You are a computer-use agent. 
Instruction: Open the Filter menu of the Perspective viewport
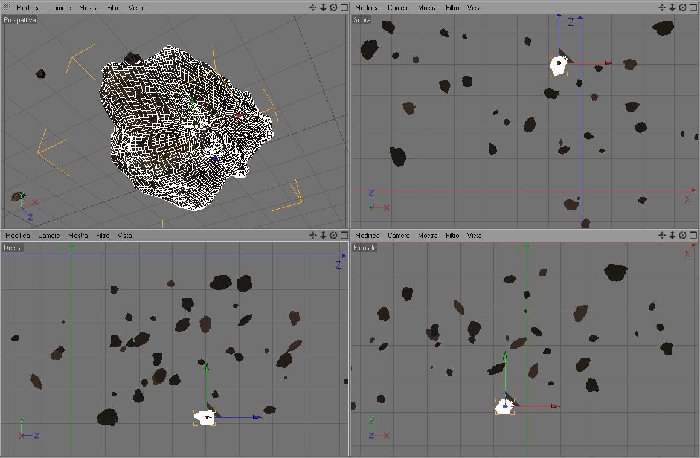click(113, 8)
